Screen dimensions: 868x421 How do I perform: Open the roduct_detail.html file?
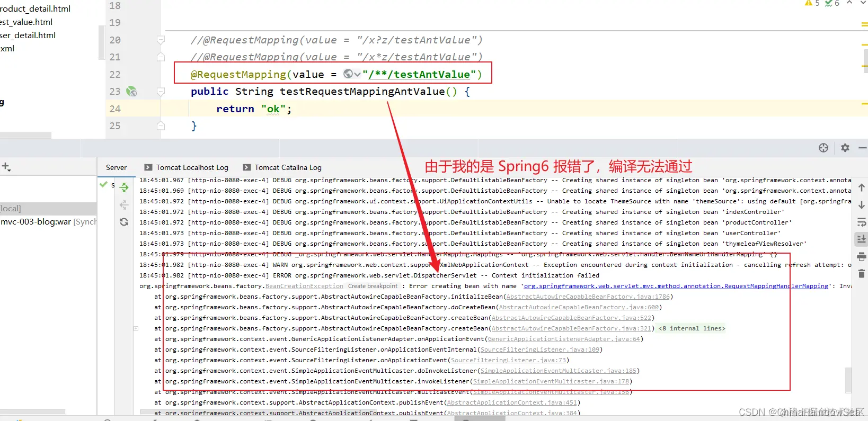36,9
